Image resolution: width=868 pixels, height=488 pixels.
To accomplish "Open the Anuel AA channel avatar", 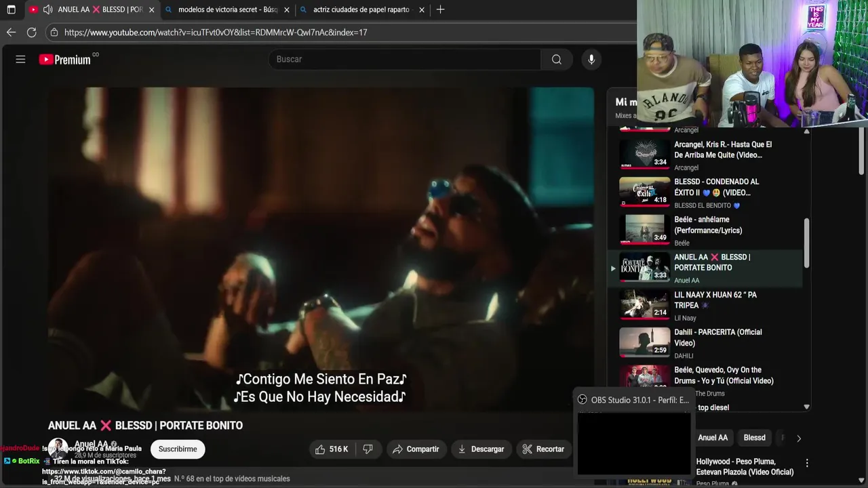I will tap(58, 449).
